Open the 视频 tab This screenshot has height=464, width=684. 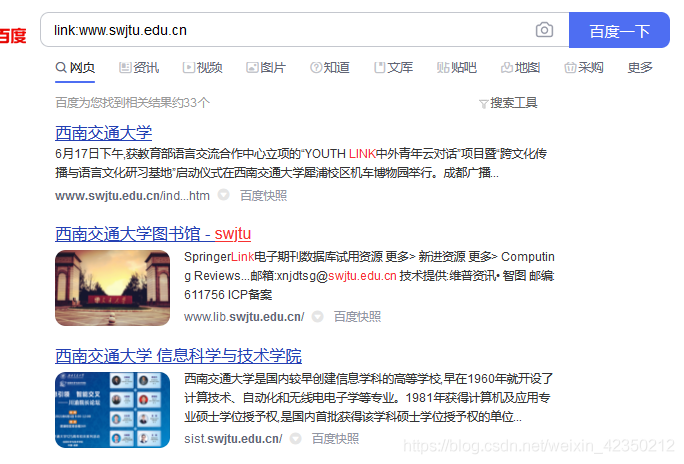tap(202, 68)
